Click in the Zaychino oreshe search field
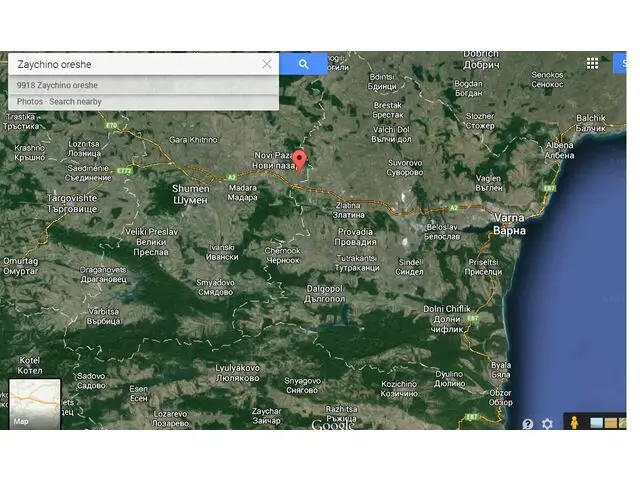 pyautogui.click(x=135, y=64)
